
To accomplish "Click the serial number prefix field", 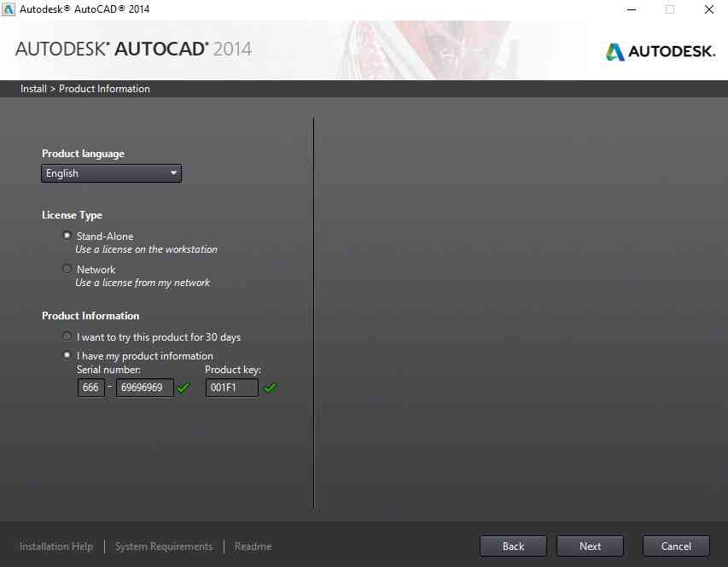I will (x=90, y=388).
